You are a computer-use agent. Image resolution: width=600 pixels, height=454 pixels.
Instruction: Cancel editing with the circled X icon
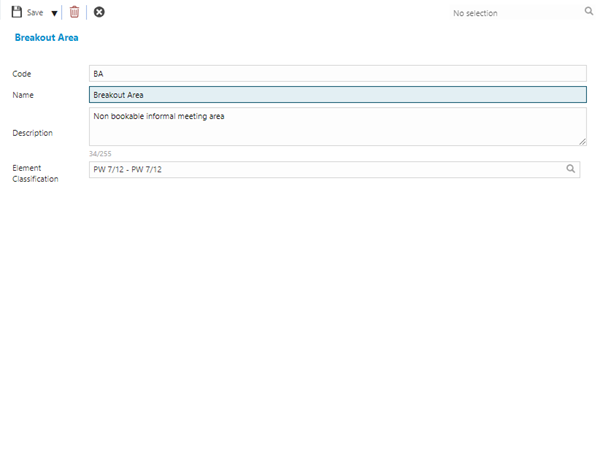coord(99,12)
